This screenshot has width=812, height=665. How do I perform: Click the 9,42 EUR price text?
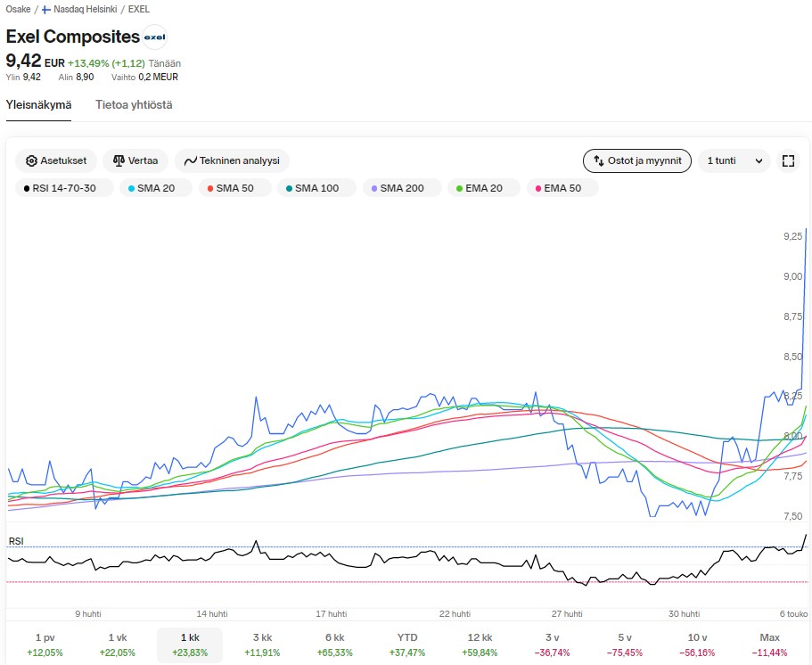(36, 62)
